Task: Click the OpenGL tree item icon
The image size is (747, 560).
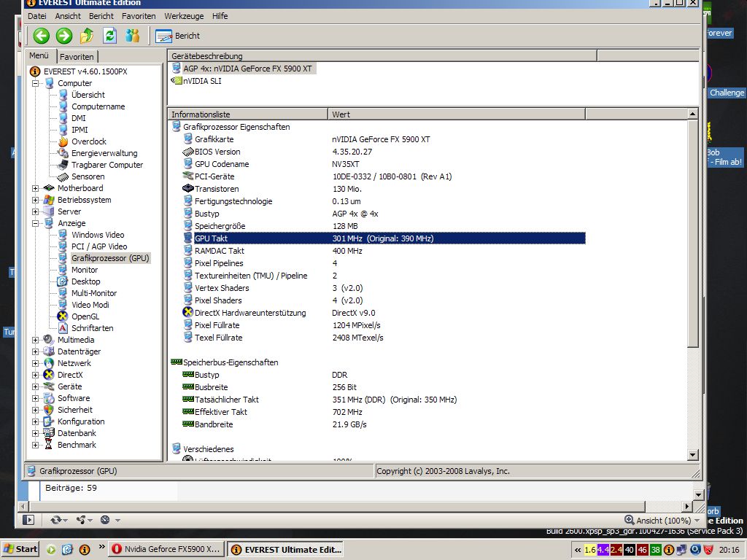Action: (63, 316)
